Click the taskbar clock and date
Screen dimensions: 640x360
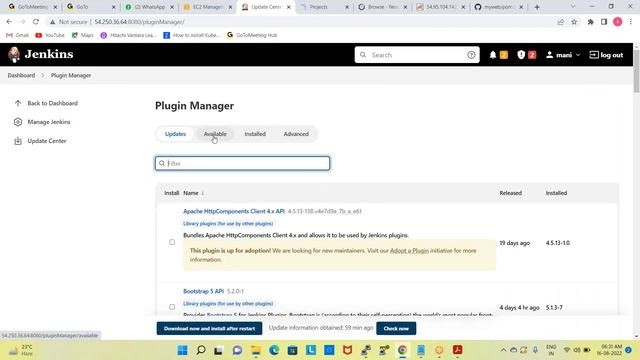click(609, 350)
